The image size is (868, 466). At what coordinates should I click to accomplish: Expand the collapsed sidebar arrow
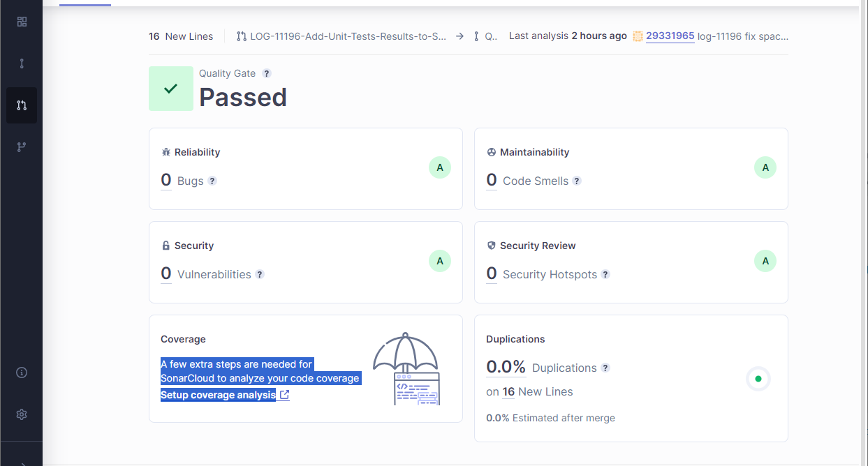pos(22,462)
